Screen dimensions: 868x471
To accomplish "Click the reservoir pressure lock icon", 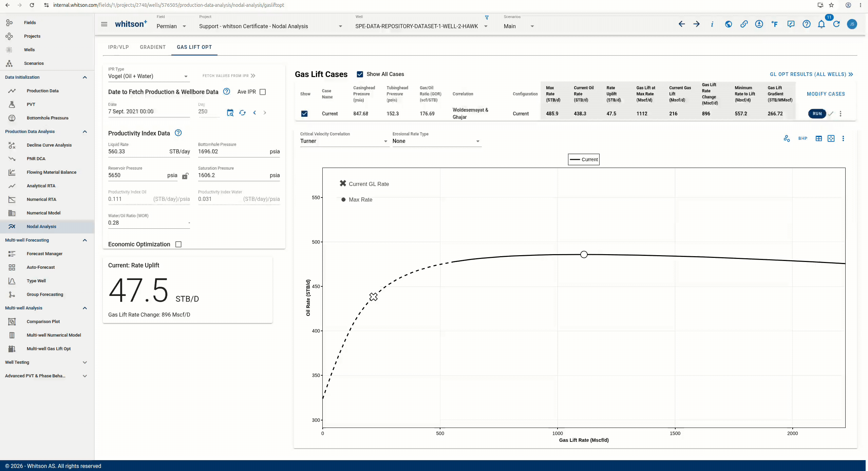I will click(185, 176).
